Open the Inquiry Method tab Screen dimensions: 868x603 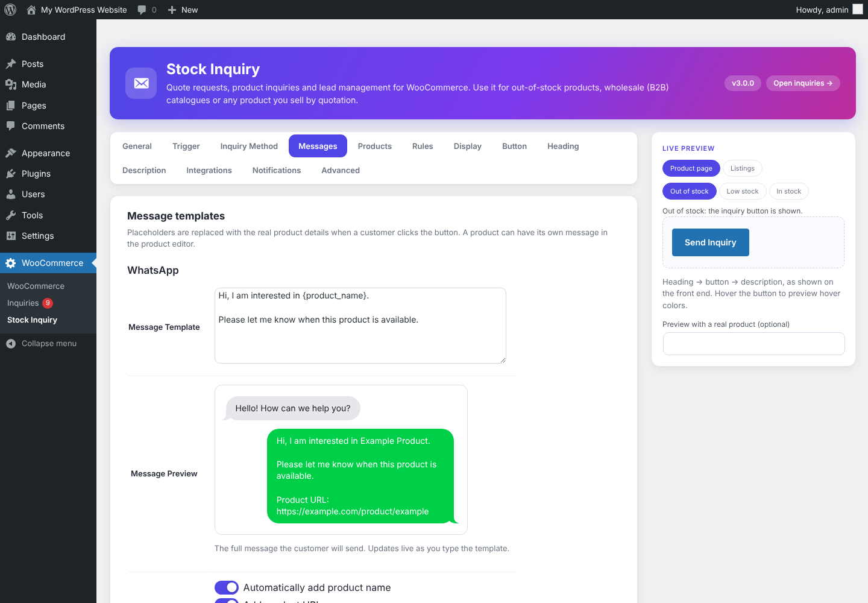(x=249, y=146)
